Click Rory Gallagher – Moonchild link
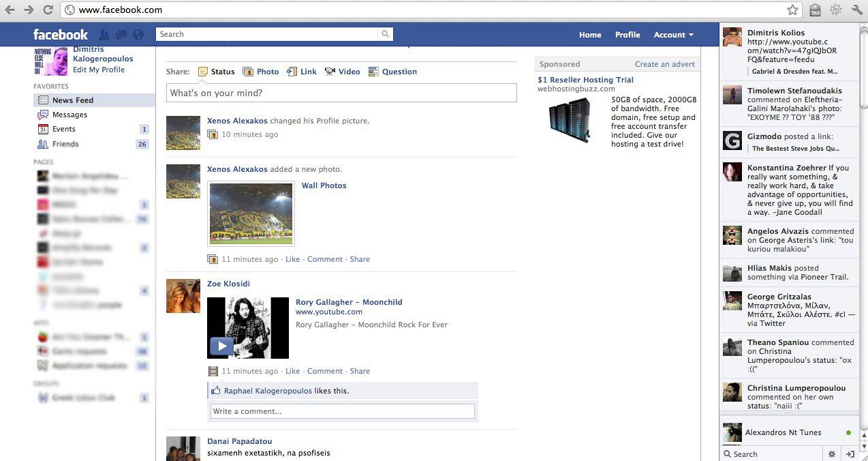Screen dimensions: 868x461 point(349,302)
